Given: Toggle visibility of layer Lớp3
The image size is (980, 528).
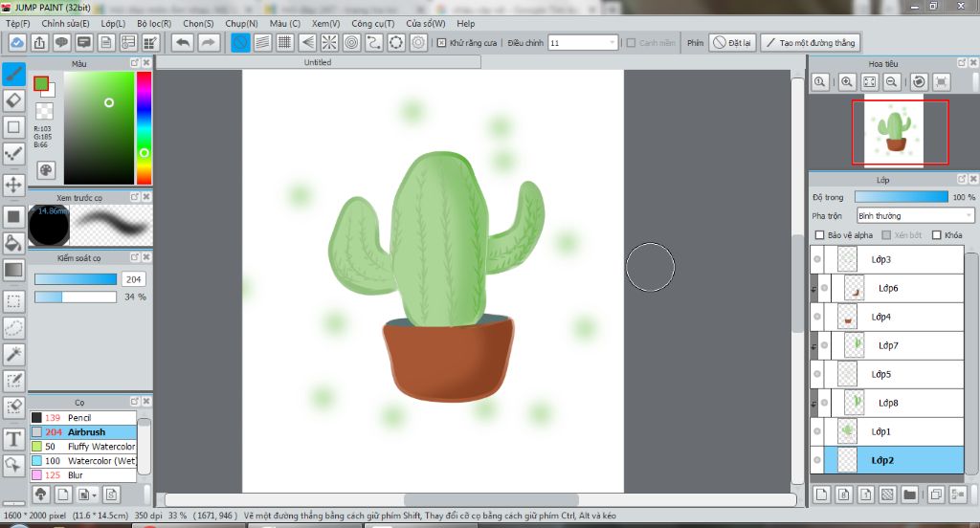Looking at the screenshot, I should pos(817,259).
